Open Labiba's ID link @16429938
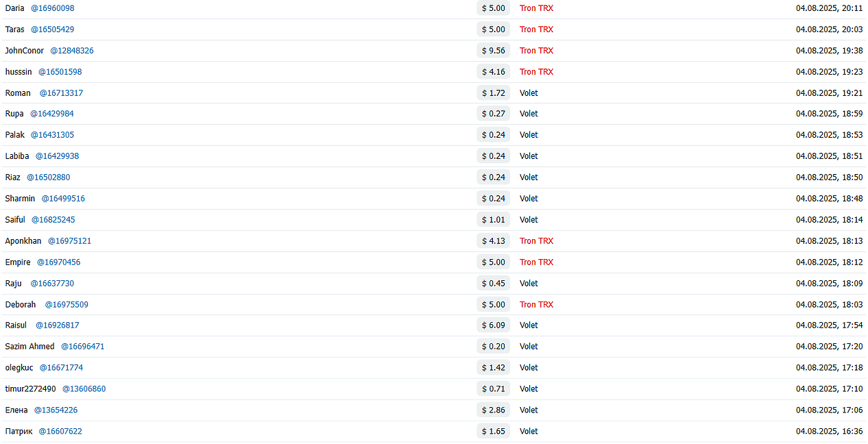This screenshot has width=868, height=444. [58, 156]
